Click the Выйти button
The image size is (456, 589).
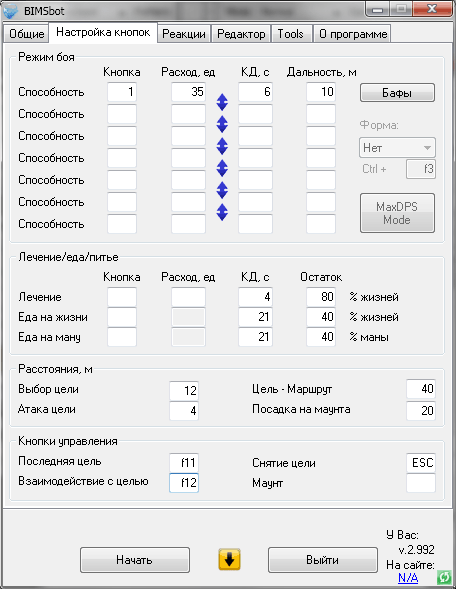(x=323, y=560)
